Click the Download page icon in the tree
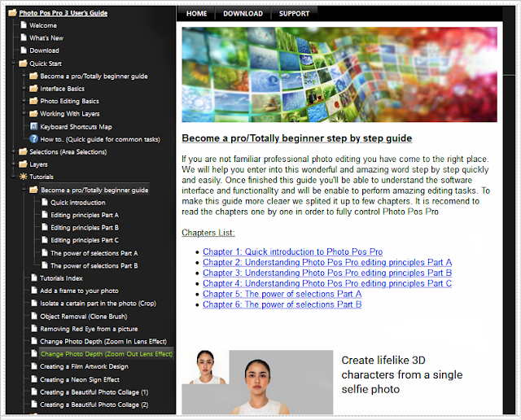Viewport: 521px width, 420px height. point(24,50)
